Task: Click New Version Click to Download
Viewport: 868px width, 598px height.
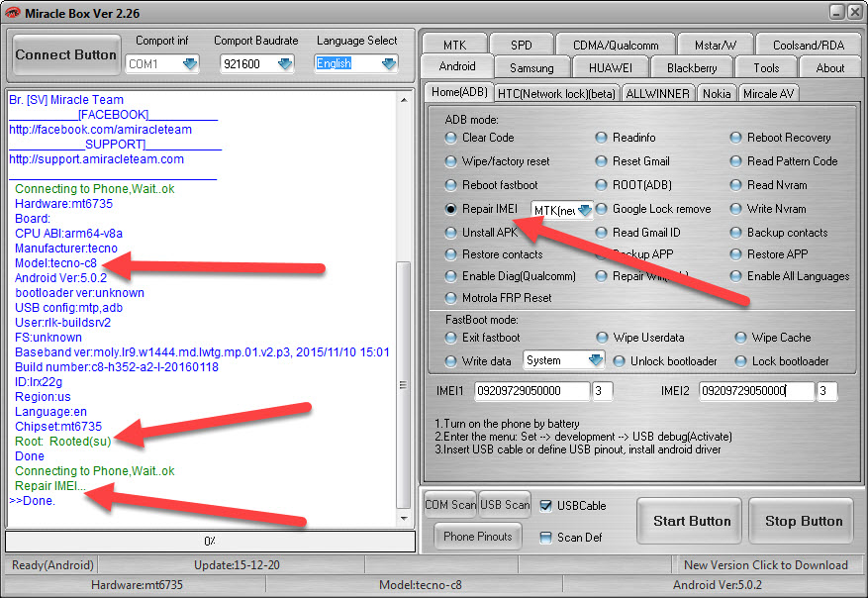Action: click(766, 564)
